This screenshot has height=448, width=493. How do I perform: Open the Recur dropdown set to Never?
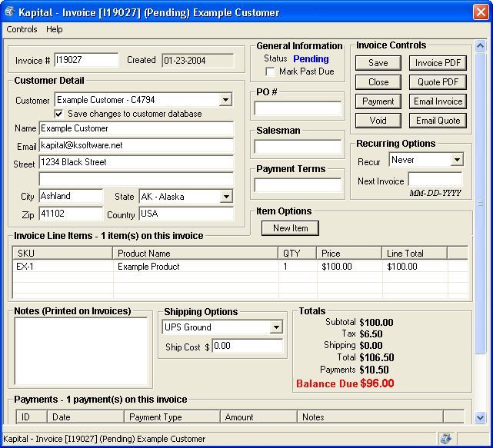[457, 160]
